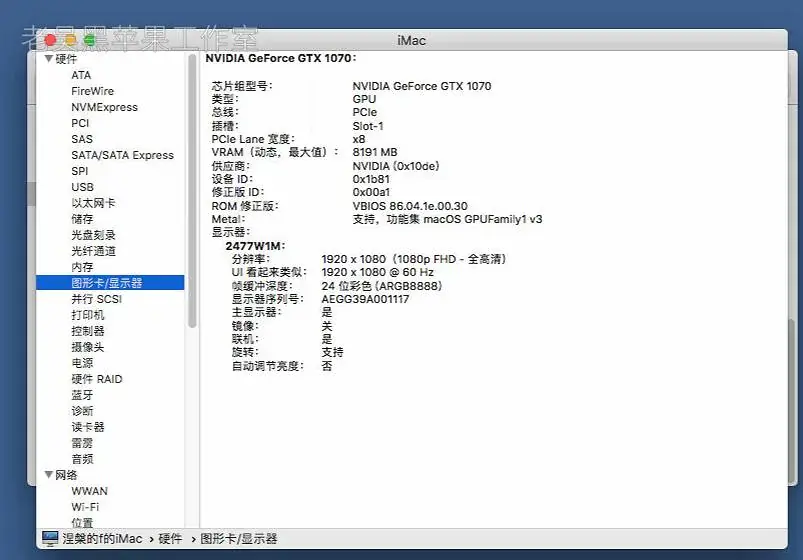Click the 1920 x 1080 @ 60 Hz value

point(377,273)
